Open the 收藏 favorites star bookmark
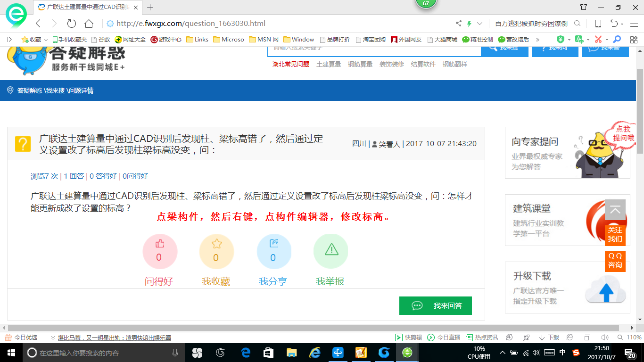The width and height of the screenshot is (644, 362). click(x=31, y=40)
